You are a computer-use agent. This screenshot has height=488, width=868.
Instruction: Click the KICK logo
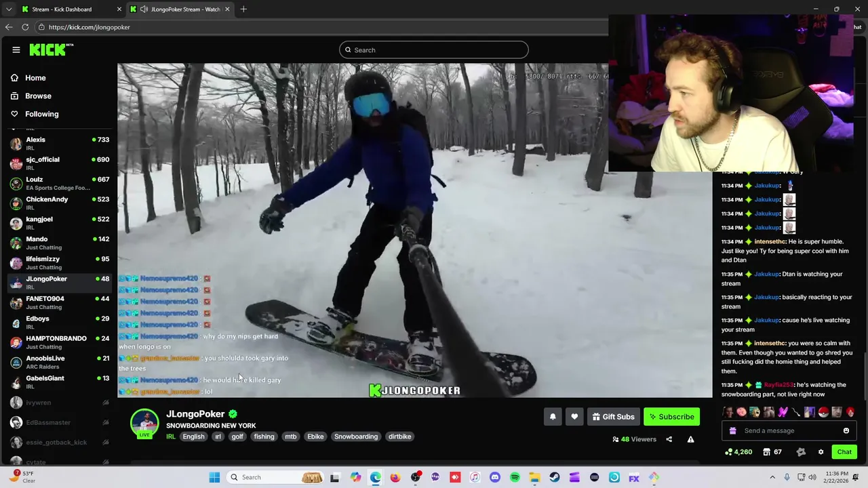pyautogui.click(x=51, y=49)
